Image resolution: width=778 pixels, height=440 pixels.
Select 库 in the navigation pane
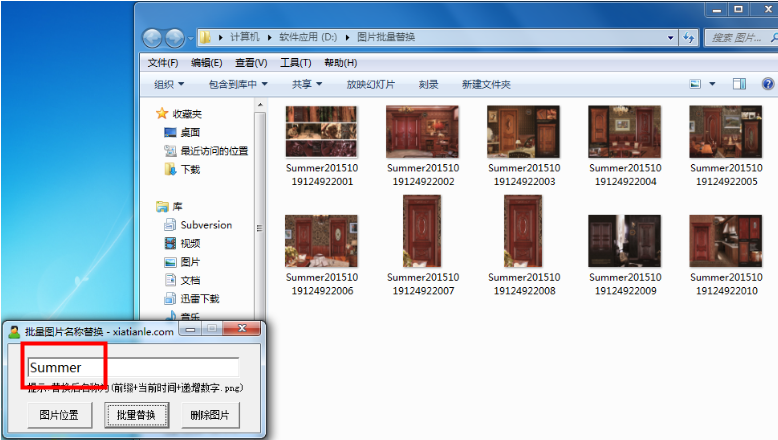coord(169,206)
